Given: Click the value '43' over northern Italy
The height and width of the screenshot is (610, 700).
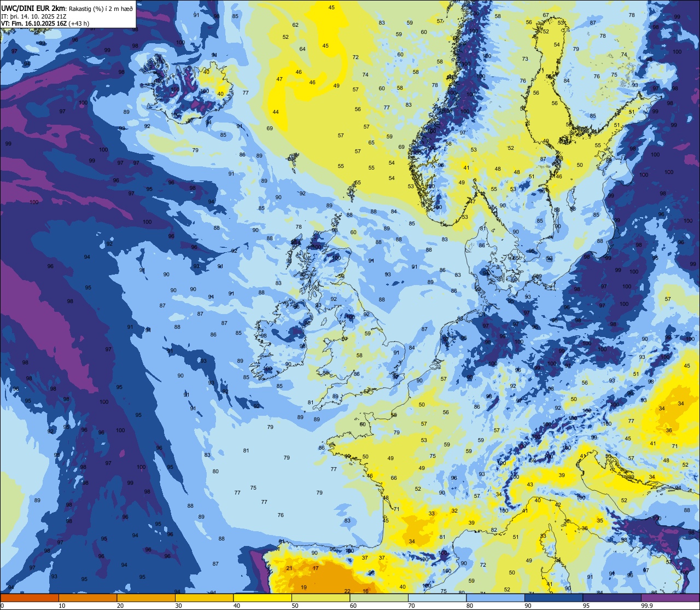Looking at the screenshot, I should pos(530,485).
